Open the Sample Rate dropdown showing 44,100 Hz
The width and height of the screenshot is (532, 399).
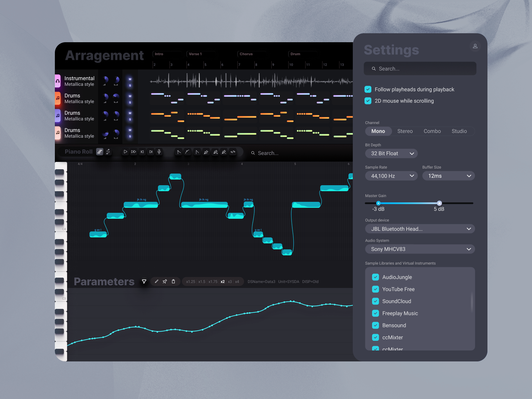(391, 176)
